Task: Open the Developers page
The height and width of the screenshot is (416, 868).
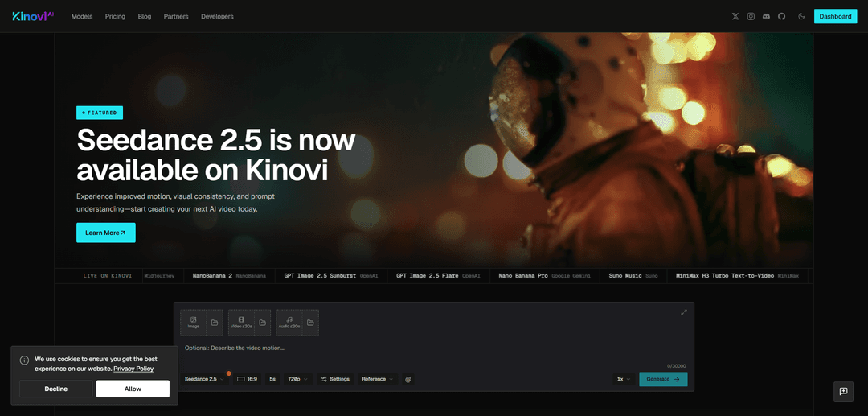Action: pos(217,17)
